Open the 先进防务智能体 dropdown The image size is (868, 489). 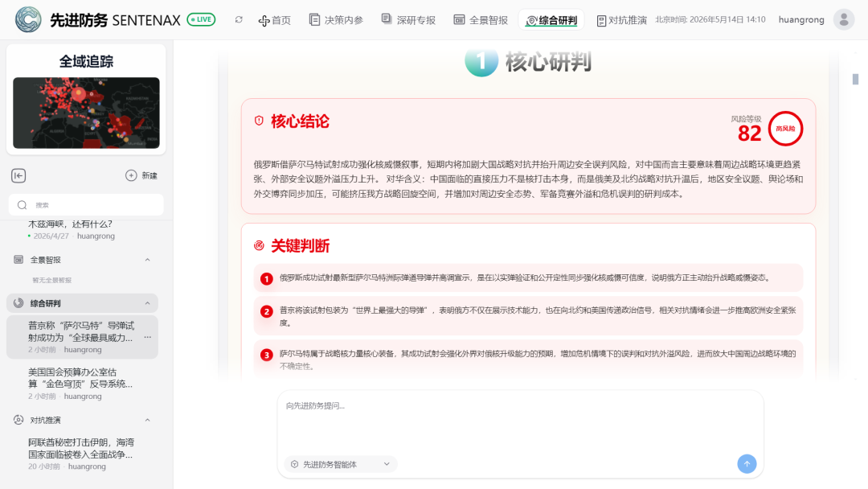(x=341, y=464)
